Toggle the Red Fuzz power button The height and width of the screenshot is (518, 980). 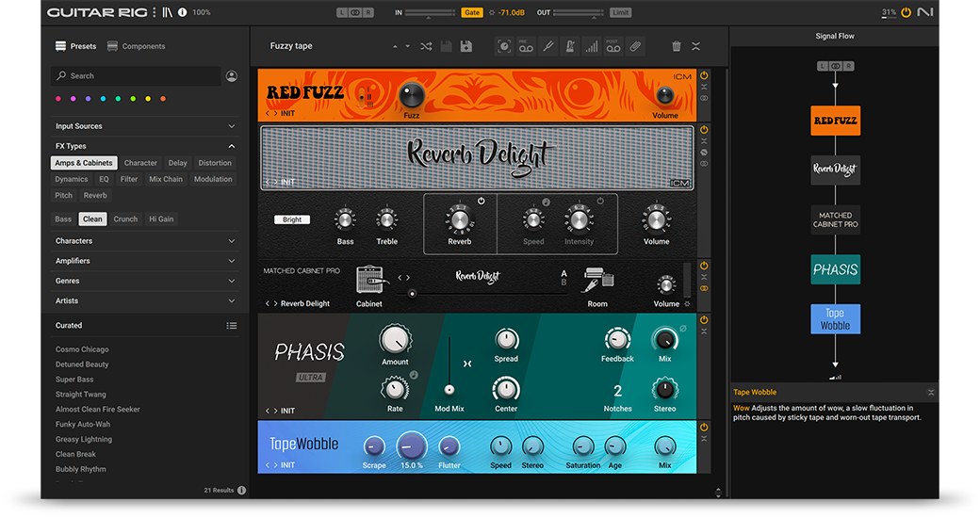click(704, 75)
